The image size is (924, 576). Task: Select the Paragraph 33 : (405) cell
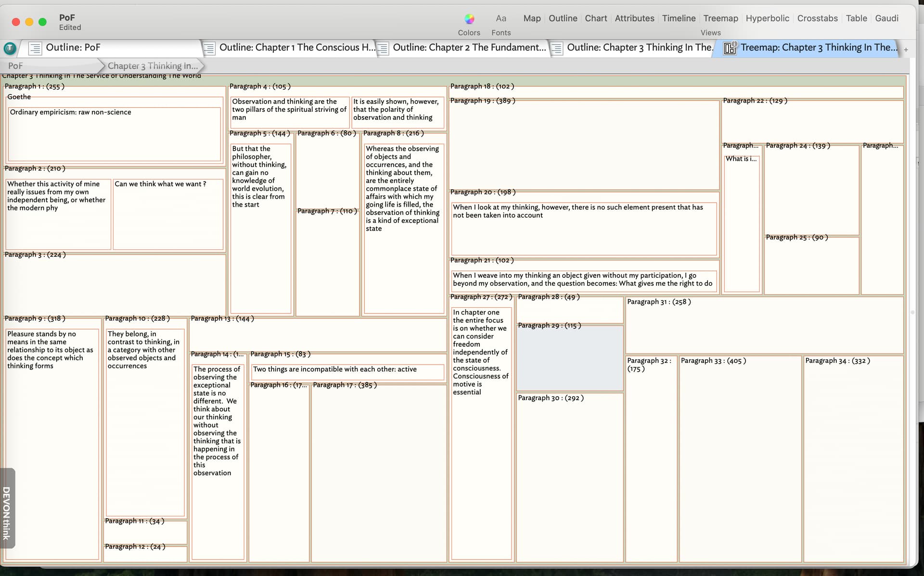[x=740, y=460]
